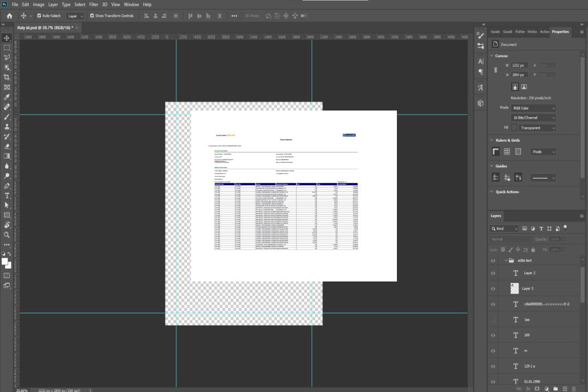The height and width of the screenshot is (392, 588).
Task: Delete layer using the trash icon
Action: tap(574, 389)
